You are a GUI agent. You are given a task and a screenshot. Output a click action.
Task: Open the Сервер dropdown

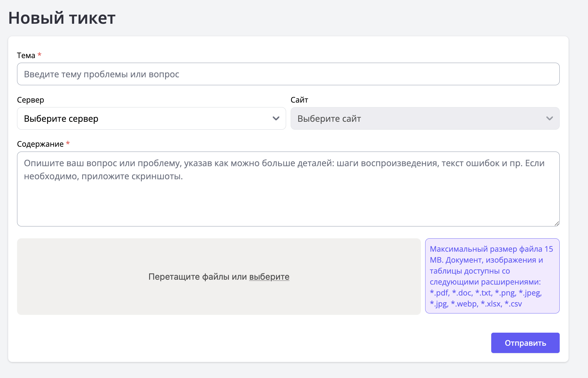click(151, 118)
